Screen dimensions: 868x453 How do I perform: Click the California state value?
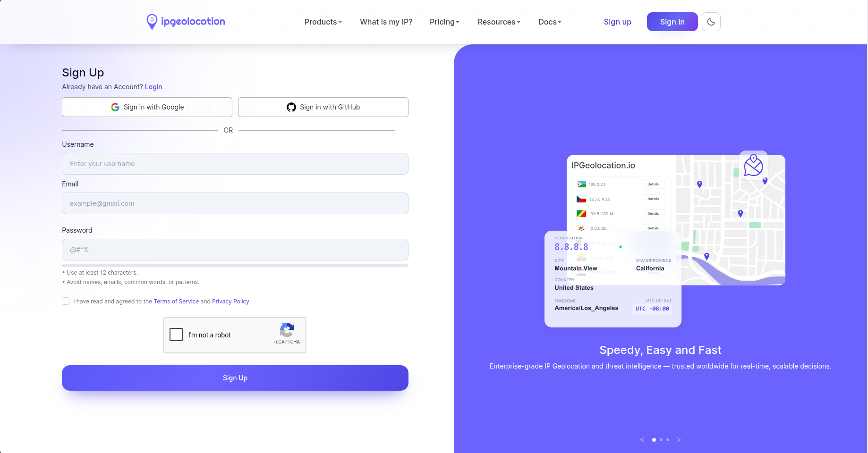coord(650,268)
